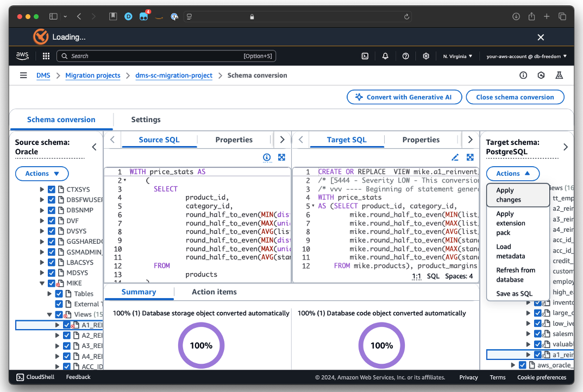Viewport: 583px width, 392px height.
Task: Uncheck the A2_REI view checkbox
Action: (x=66, y=336)
